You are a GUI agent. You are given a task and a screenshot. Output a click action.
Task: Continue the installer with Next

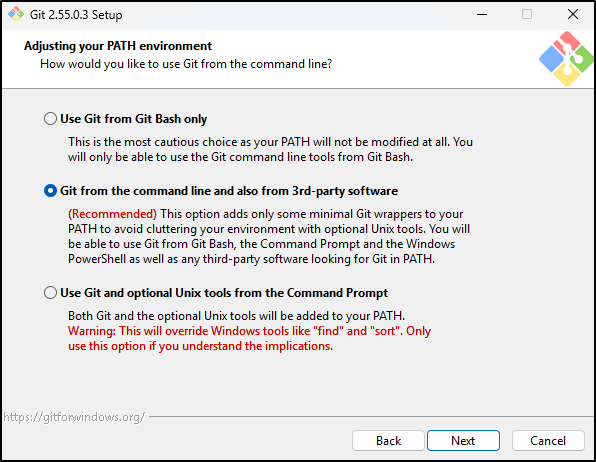[463, 441]
